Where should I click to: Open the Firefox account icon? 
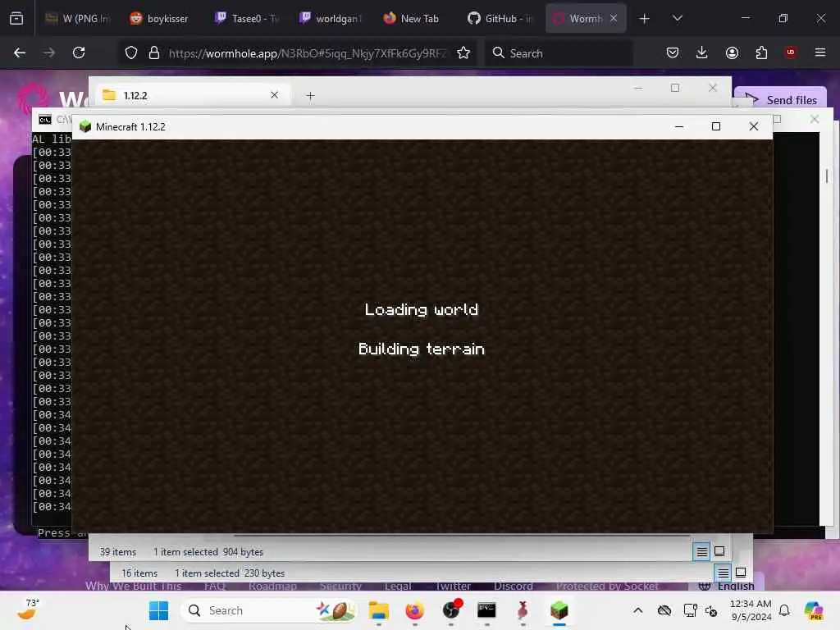[x=732, y=52]
